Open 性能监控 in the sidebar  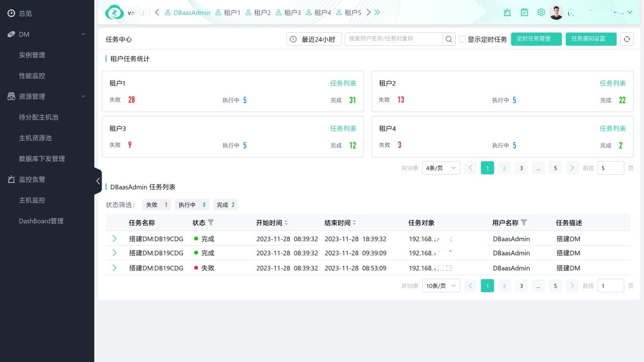tap(32, 76)
